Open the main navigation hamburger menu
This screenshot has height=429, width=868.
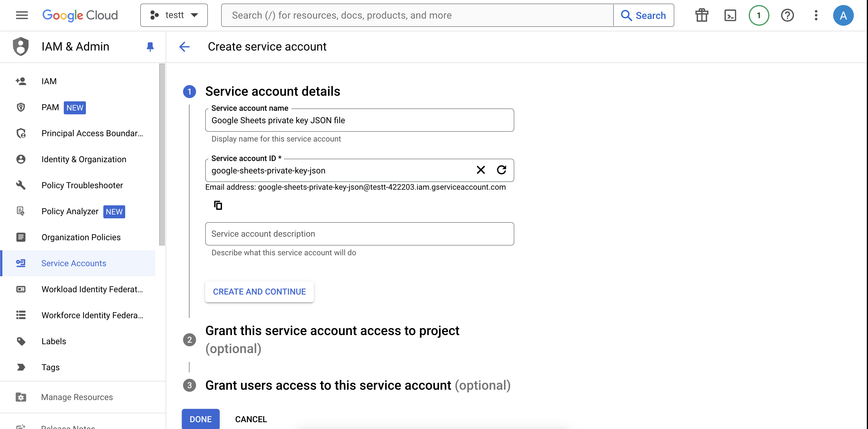point(22,15)
